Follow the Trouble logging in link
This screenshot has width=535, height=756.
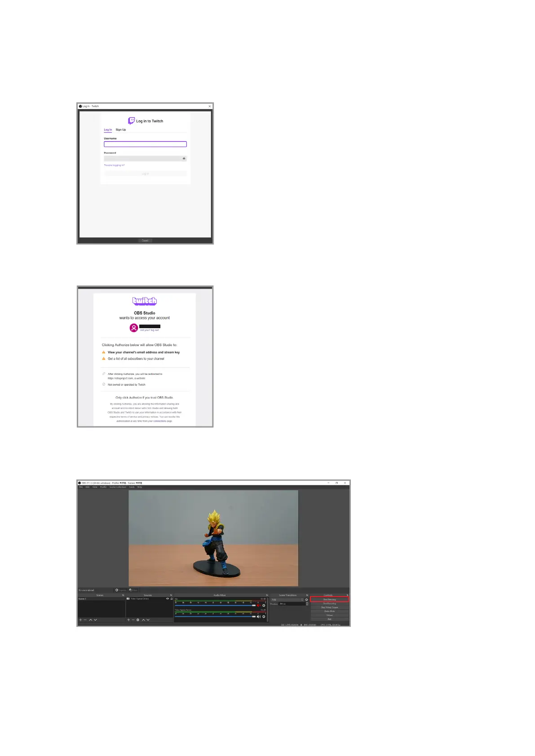click(114, 165)
